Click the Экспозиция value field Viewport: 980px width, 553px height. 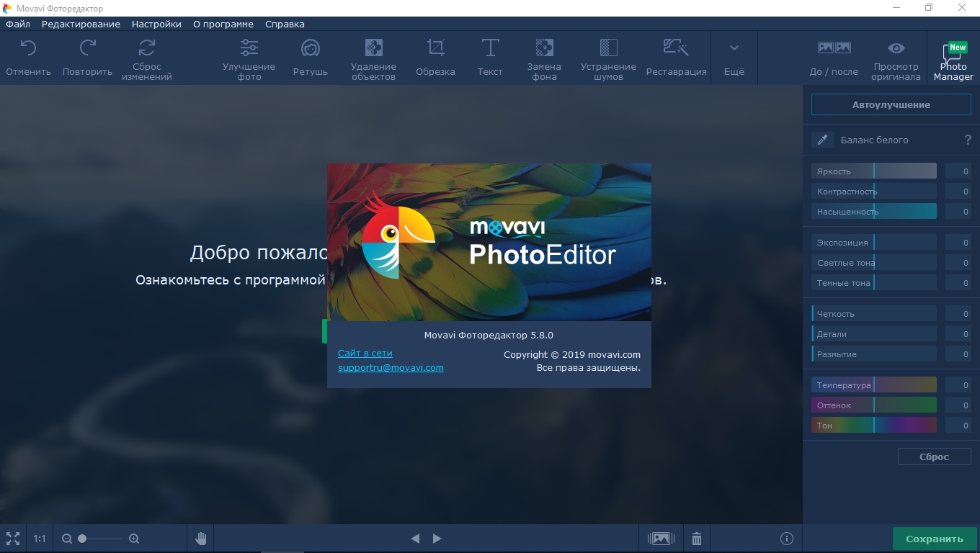tap(958, 243)
